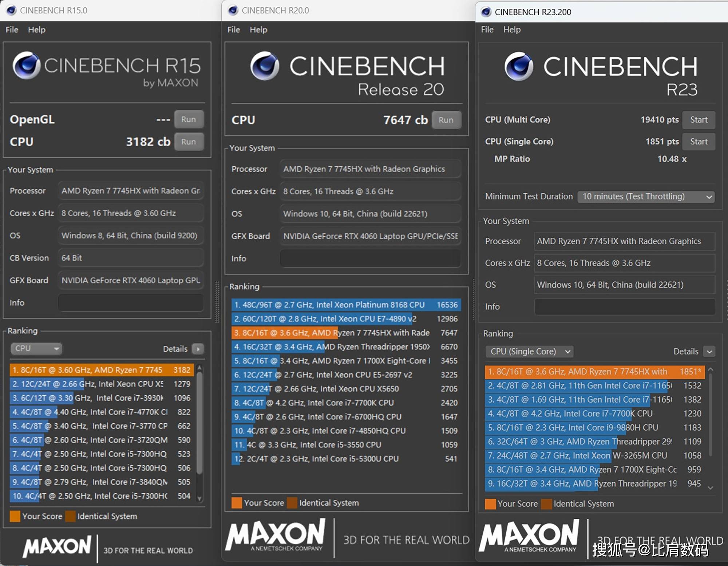728x566 pixels.
Task: Select the Threadripper 1950X 6670 row in R20
Action: point(346,347)
